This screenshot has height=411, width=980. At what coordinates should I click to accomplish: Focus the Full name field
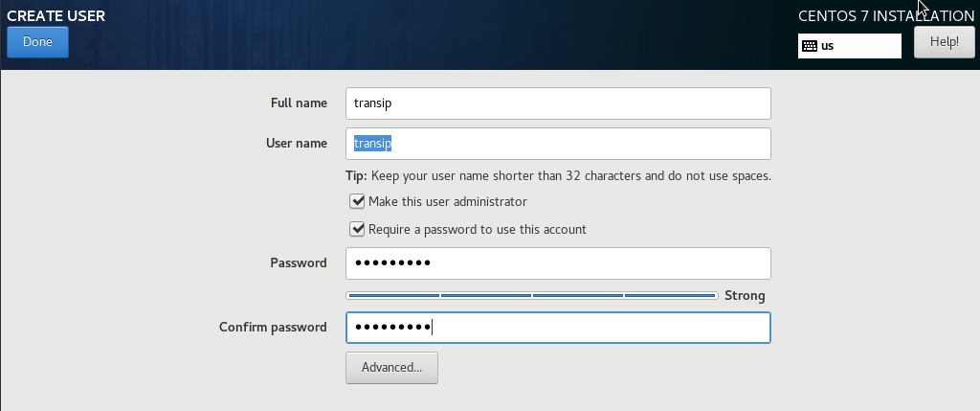[558, 103]
